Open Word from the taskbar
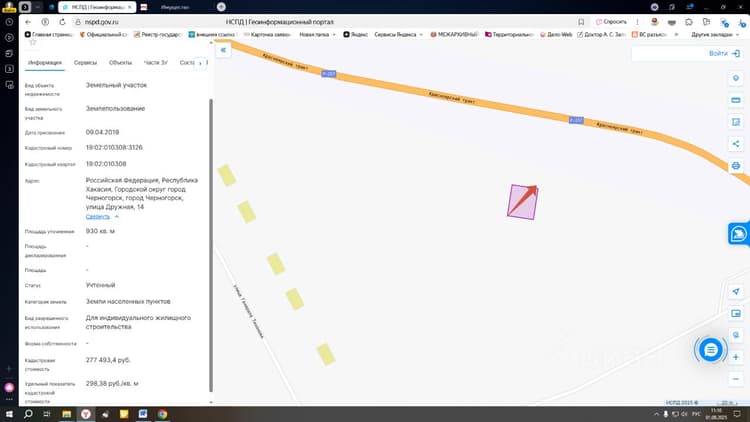 click(143, 414)
